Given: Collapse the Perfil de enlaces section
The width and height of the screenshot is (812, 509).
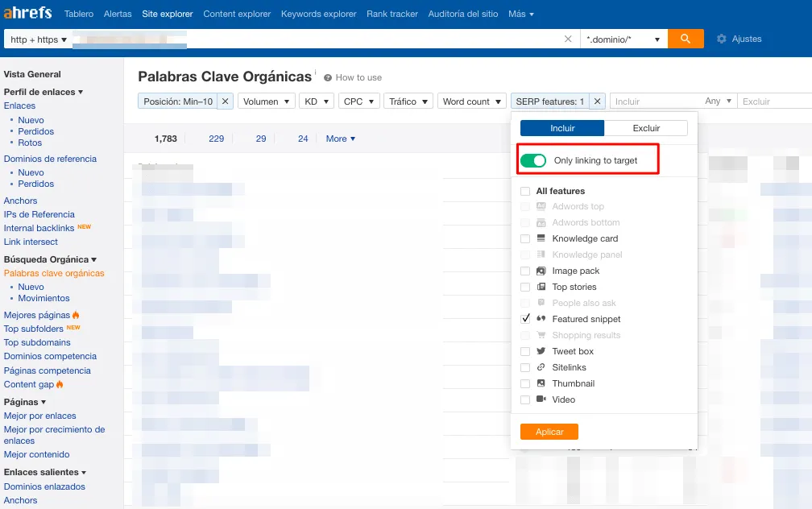Looking at the screenshot, I should (x=43, y=92).
